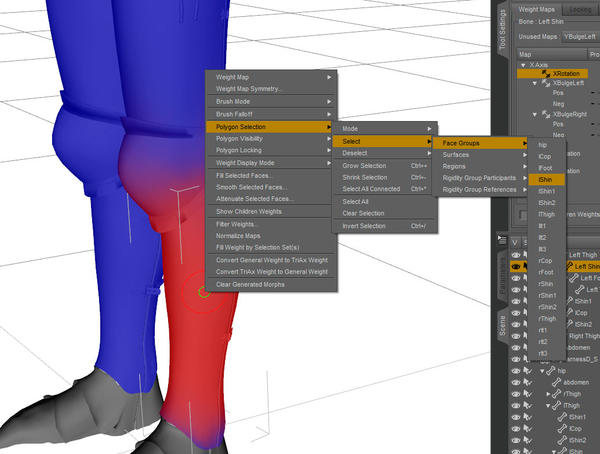Screen dimensions: 600x454
Task: Open Polygon Locking submenu
Action: (271, 150)
